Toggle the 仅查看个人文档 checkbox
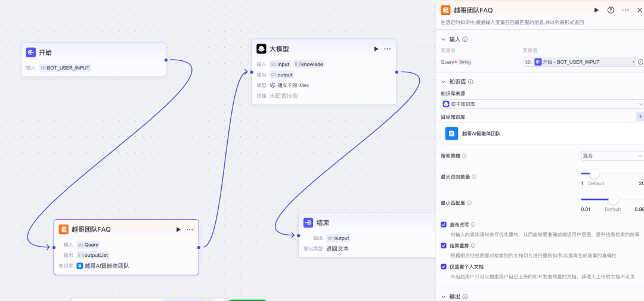644x301 pixels. coord(444,266)
